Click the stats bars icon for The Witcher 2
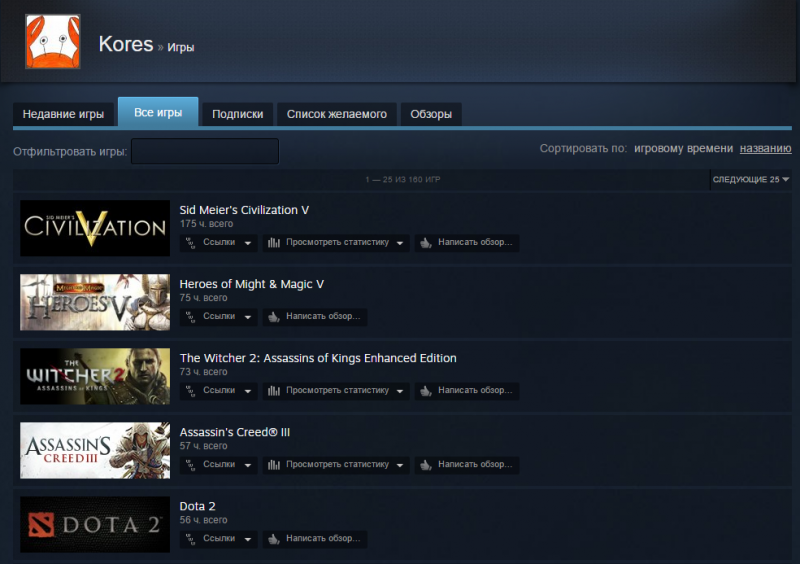Image resolution: width=800 pixels, height=564 pixels. point(274,391)
